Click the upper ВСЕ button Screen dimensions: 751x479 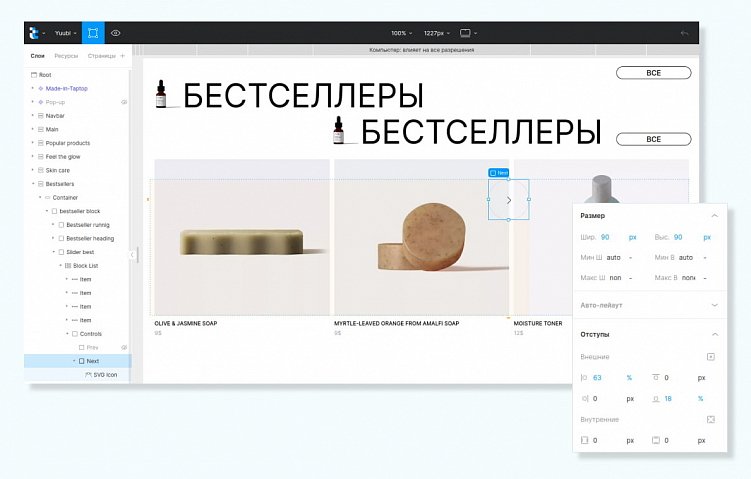tap(653, 73)
